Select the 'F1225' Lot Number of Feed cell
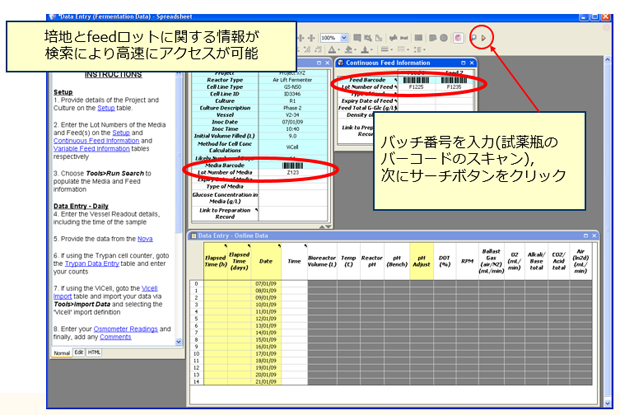Viewport: 620px width, 415px height. tap(416, 87)
